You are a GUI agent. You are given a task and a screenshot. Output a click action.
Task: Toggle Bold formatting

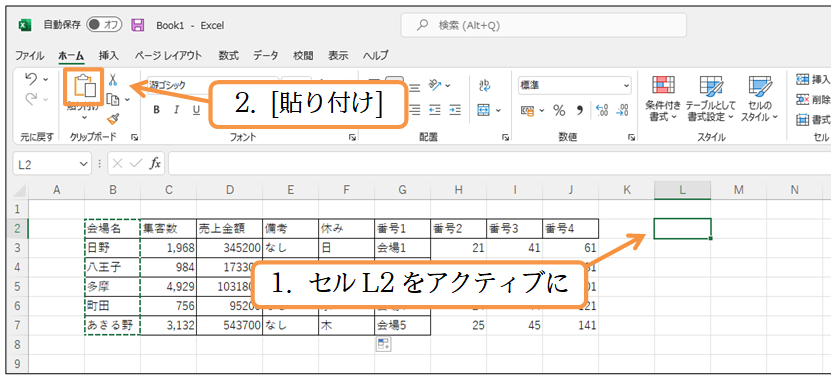tap(156, 110)
